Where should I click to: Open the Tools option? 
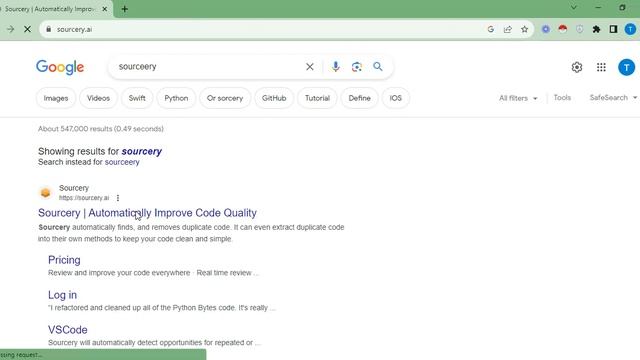click(562, 98)
